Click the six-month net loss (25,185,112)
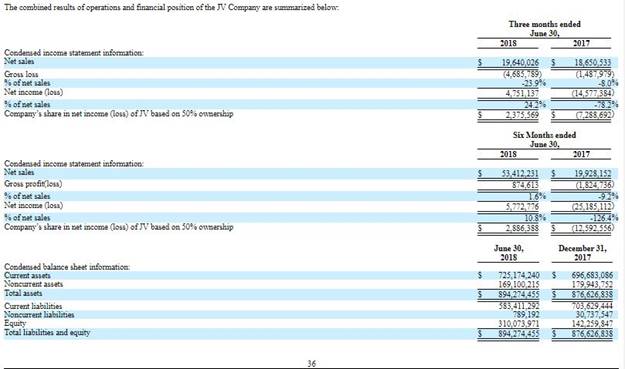 pos(593,206)
